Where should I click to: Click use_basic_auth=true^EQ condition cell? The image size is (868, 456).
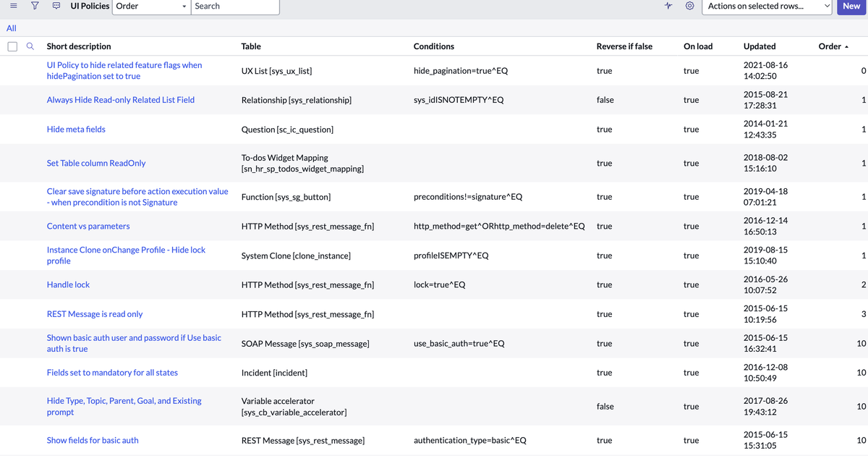tap(459, 343)
